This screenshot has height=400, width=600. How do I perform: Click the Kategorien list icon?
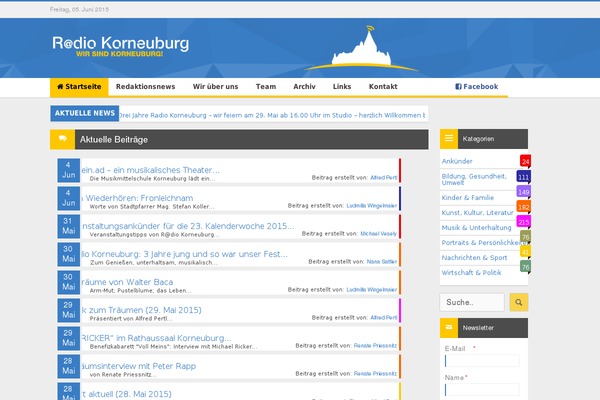449,139
